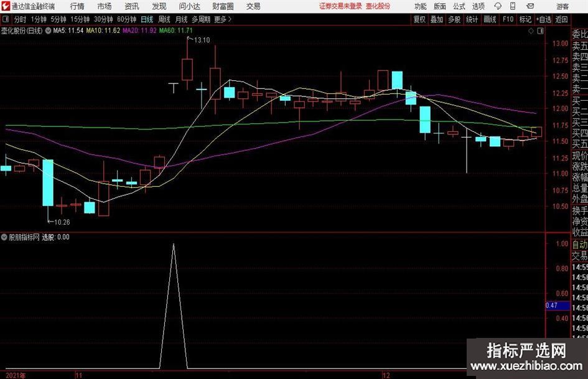Switch to 15分钟 period

click(80, 19)
